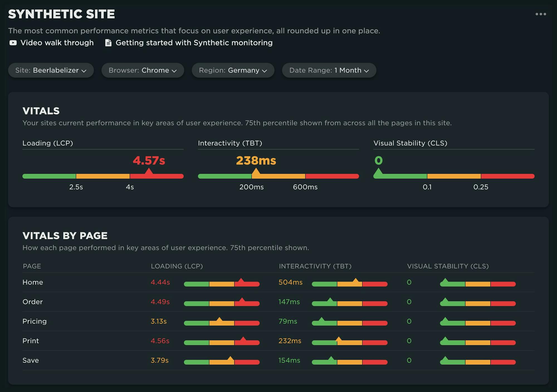Viewport: 557px width, 392px height.
Task: Open the Date Range 1 Month dropdown
Action: (x=329, y=70)
